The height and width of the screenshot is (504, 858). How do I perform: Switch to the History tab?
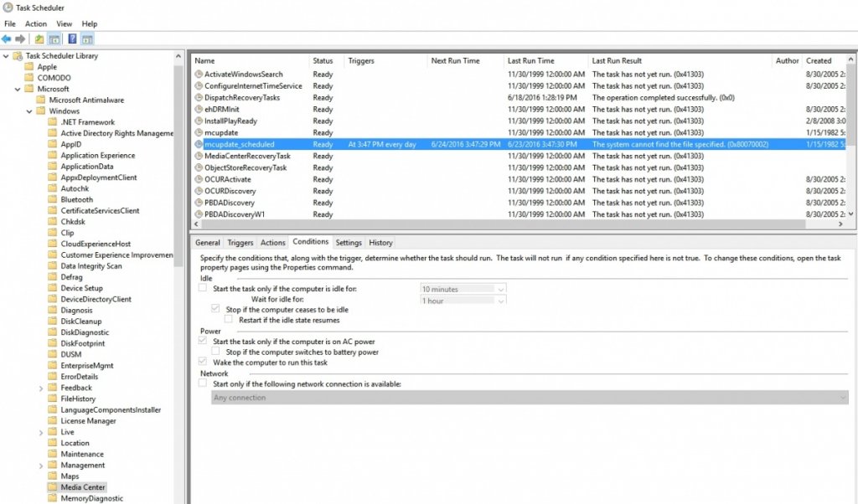381,243
